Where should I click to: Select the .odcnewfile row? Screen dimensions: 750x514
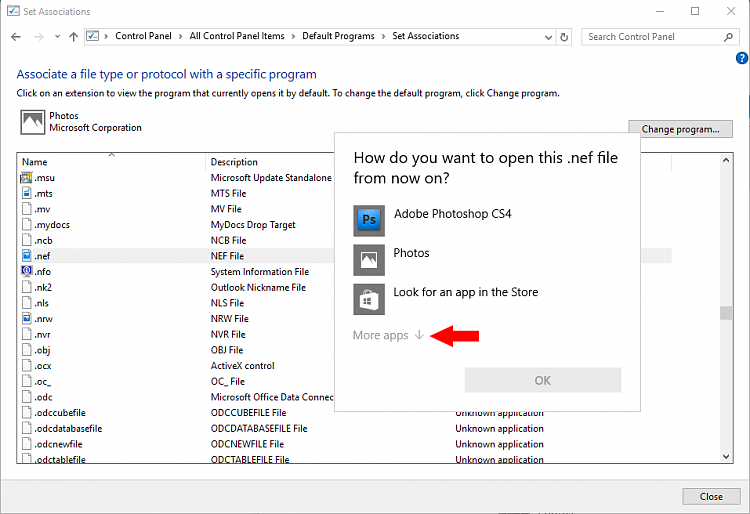pos(344,444)
